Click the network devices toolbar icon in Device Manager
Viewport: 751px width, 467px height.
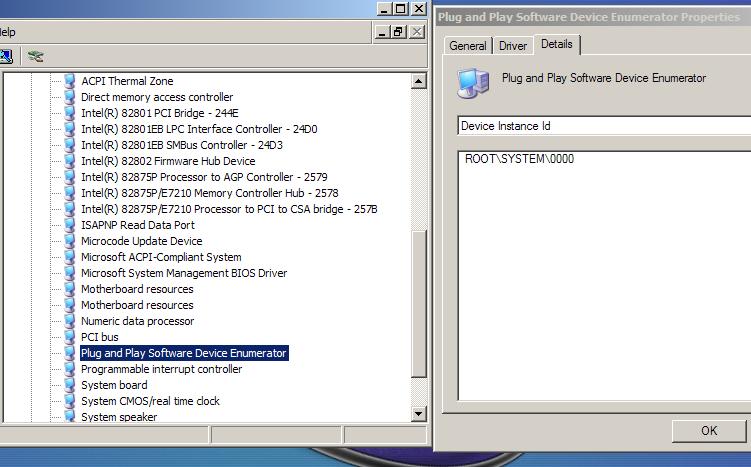[x=35, y=57]
